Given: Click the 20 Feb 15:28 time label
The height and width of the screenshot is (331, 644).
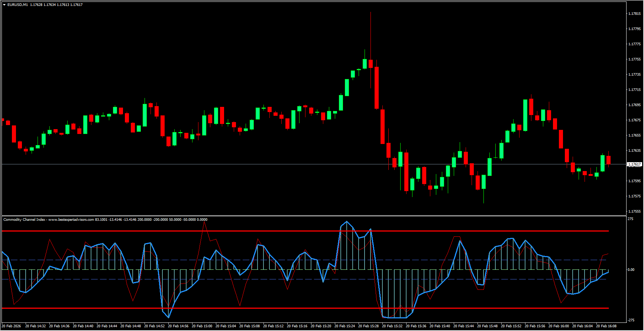Looking at the screenshot, I should (368, 326).
